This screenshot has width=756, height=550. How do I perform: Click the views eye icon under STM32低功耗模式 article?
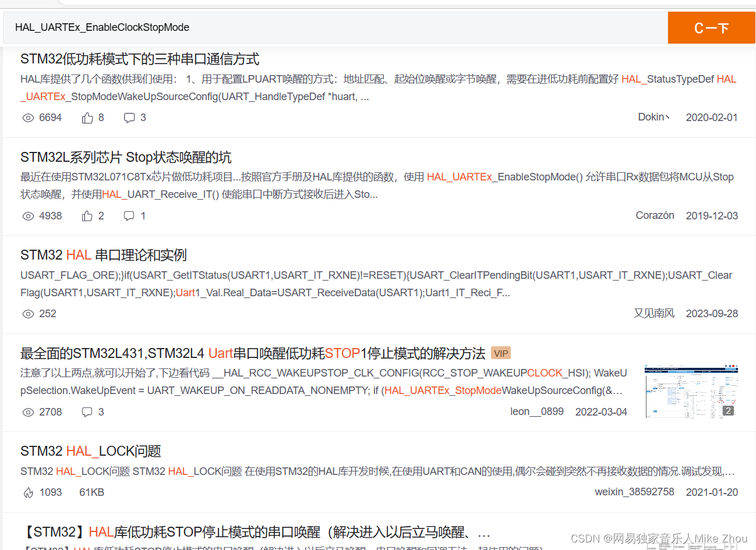point(28,118)
